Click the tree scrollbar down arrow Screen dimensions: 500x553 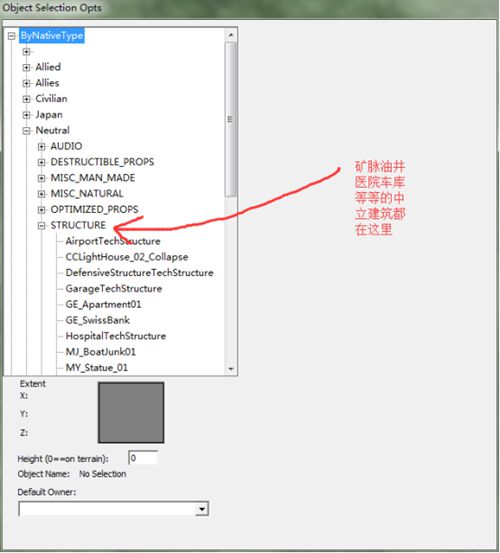pyautogui.click(x=231, y=369)
